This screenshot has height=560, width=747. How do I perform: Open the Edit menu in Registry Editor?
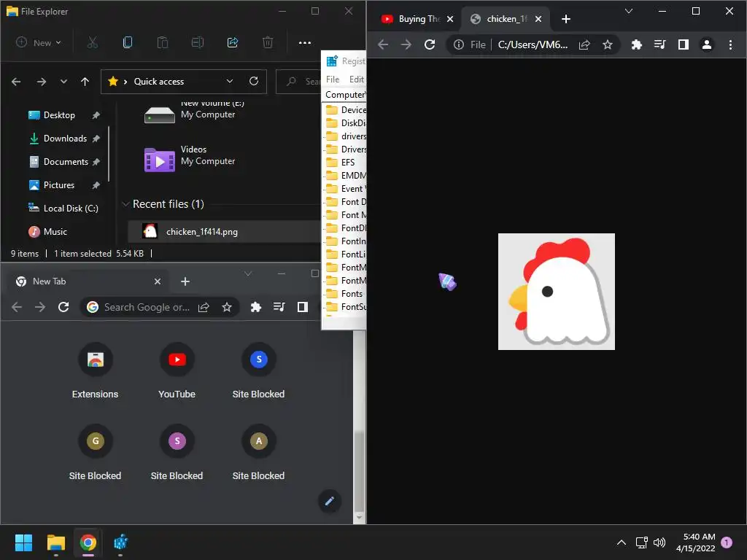coord(356,79)
